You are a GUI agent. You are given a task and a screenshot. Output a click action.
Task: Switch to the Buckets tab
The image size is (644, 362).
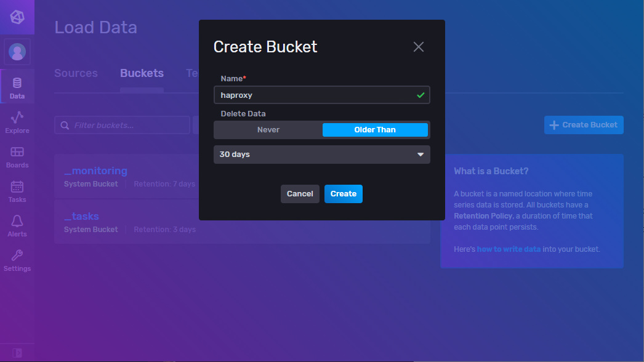(x=142, y=73)
